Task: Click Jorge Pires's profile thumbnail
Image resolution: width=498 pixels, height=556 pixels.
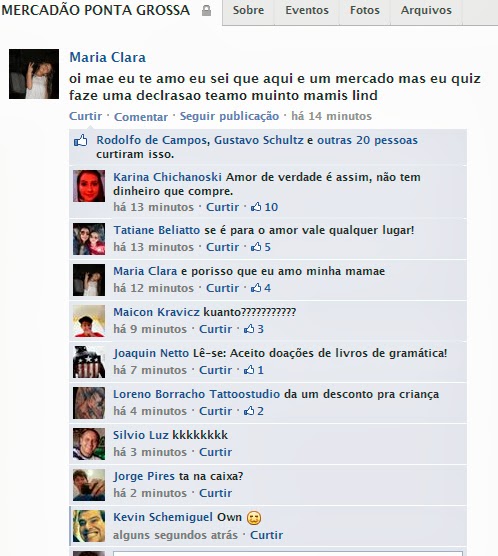Action: [x=89, y=485]
